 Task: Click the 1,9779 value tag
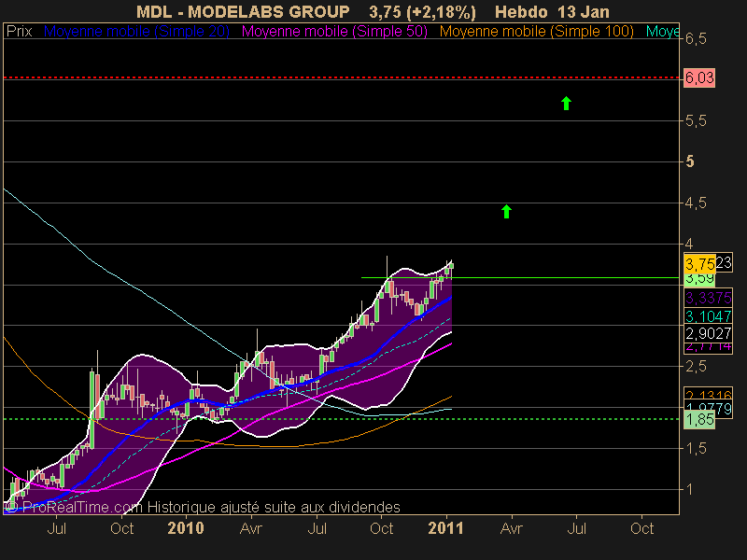(x=708, y=409)
